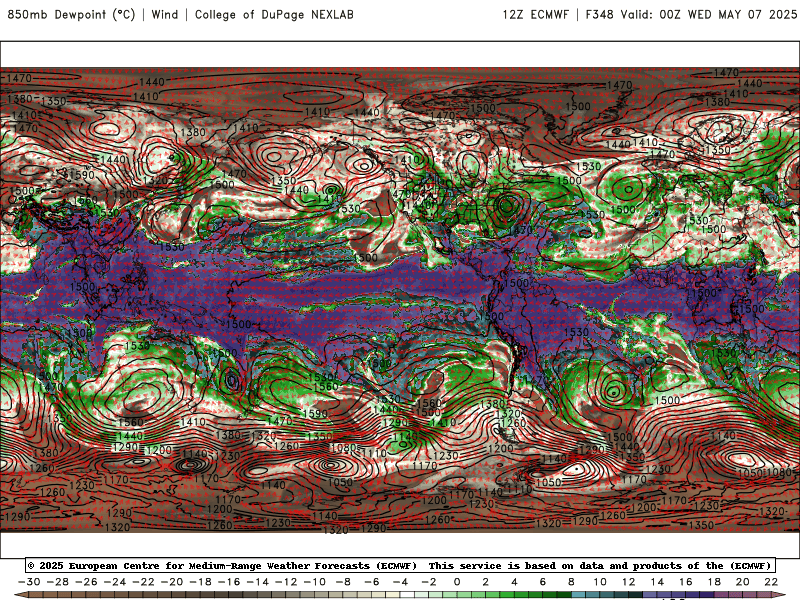This screenshot has height=600, width=800.
Task: Click the '© 2025 European Centre for Medium-Range Weather Forecasts' text
Action: tap(222, 565)
